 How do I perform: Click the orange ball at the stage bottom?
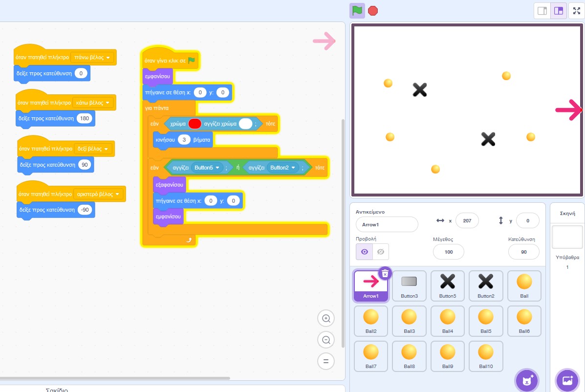[x=435, y=169]
